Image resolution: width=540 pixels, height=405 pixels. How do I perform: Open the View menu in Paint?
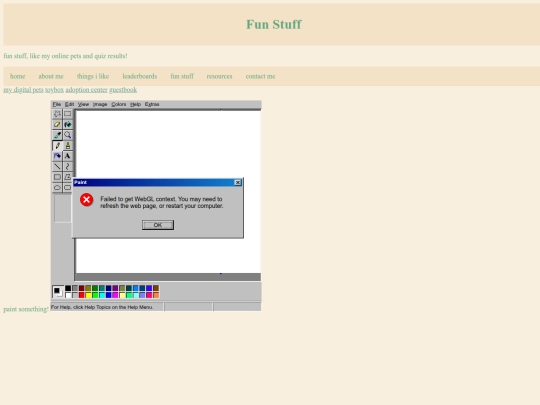(83, 104)
